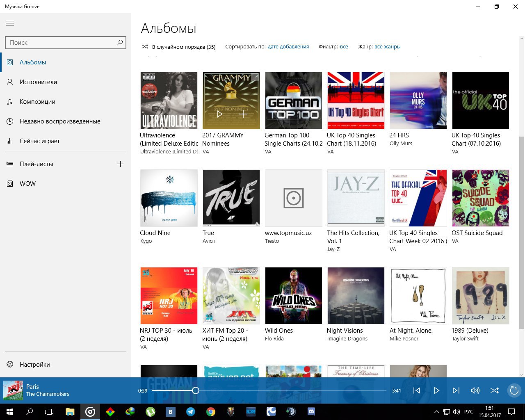The width and height of the screenshot is (525, 420).
Task: Open Discord from taskbar
Action: coord(311,412)
